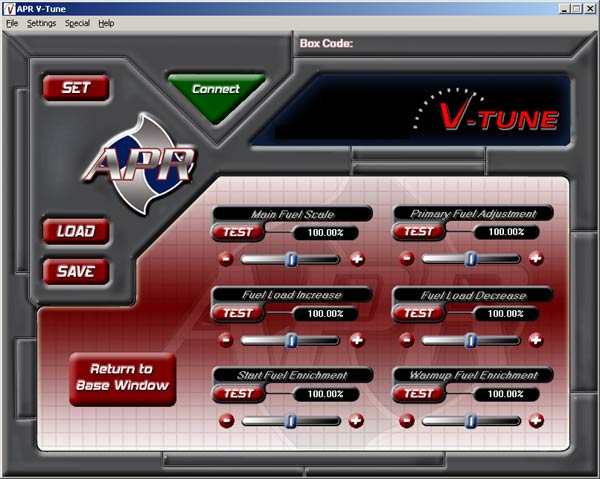Test the Fuel Load Increase setting

point(238,313)
